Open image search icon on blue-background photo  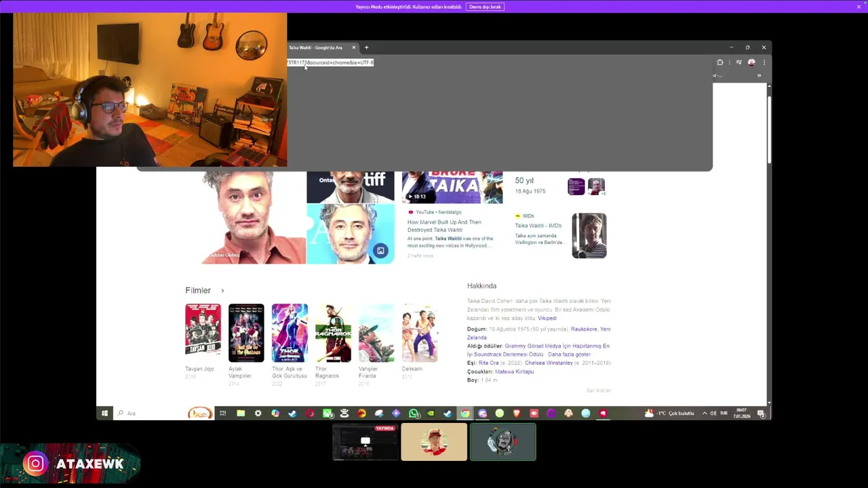pos(380,251)
